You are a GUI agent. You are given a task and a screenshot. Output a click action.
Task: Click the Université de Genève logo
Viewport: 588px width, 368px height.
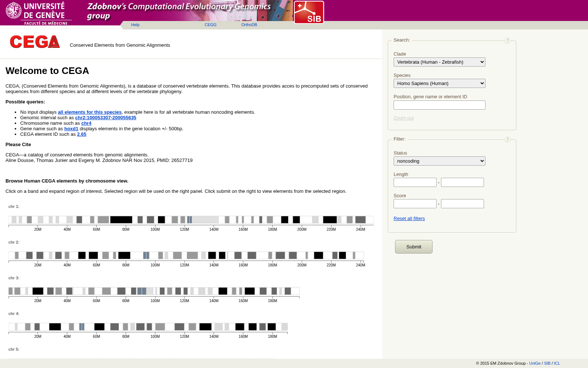(39, 13)
